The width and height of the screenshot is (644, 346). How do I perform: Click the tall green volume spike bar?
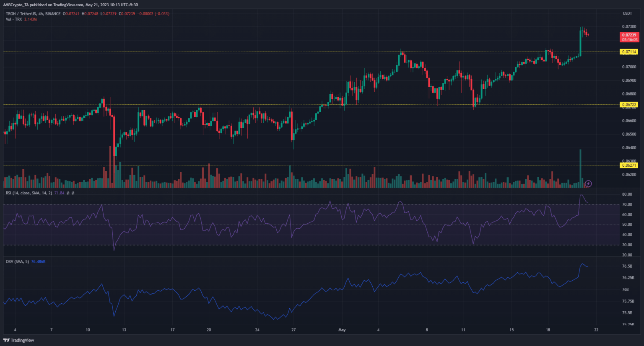click(x=580, y=168)
